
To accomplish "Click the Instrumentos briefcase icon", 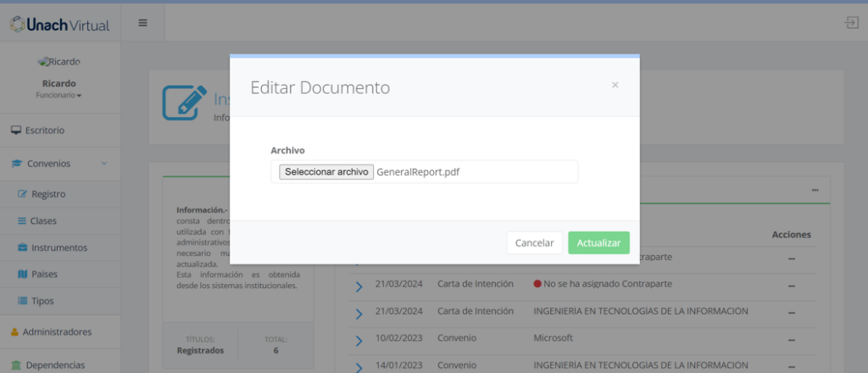I will point(22,248).
